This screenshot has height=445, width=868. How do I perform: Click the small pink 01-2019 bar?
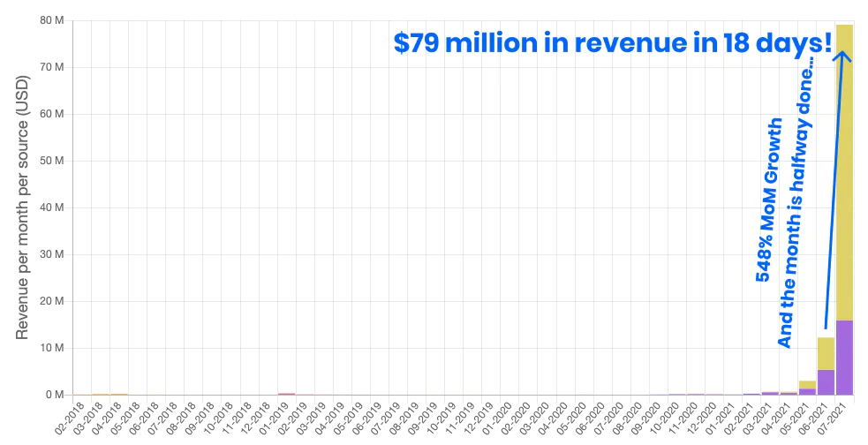click(286, 394)
